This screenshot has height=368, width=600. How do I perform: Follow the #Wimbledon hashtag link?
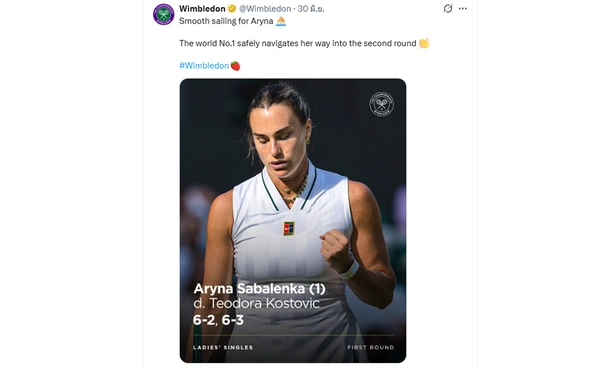(204, 65)
